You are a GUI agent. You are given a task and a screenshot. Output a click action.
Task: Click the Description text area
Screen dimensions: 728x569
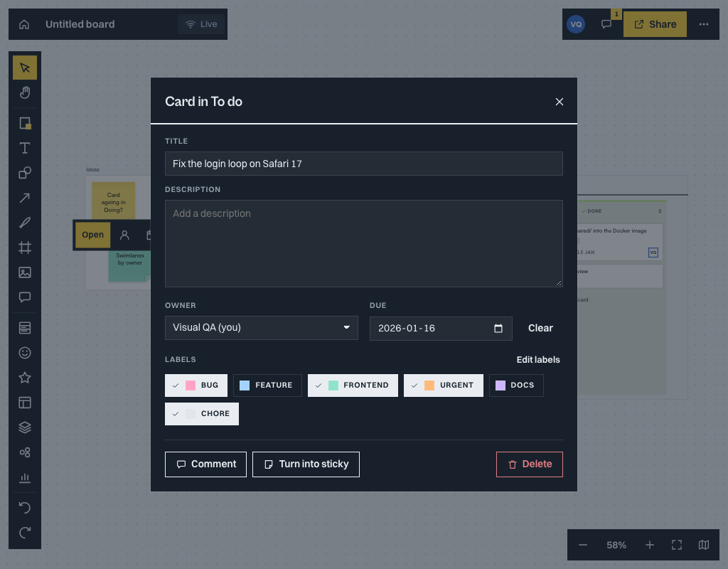pos(363,243)
